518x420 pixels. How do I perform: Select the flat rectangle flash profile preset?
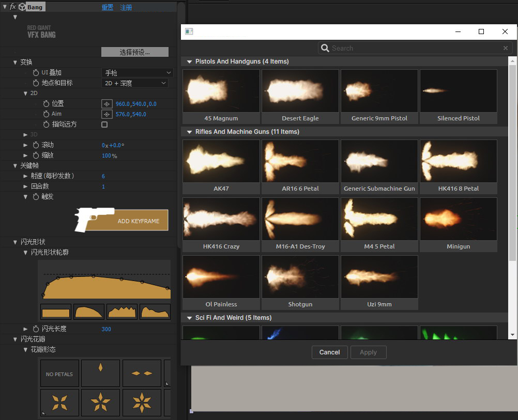pos(55,312)
